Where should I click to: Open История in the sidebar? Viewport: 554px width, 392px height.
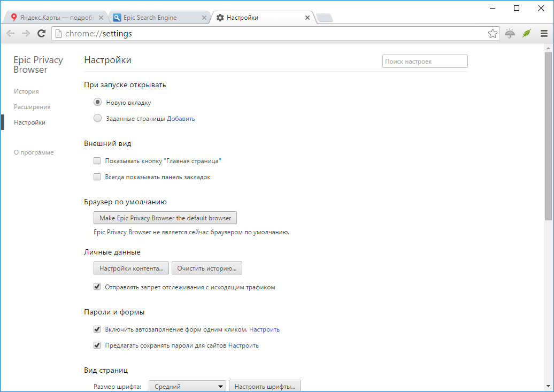27,91
